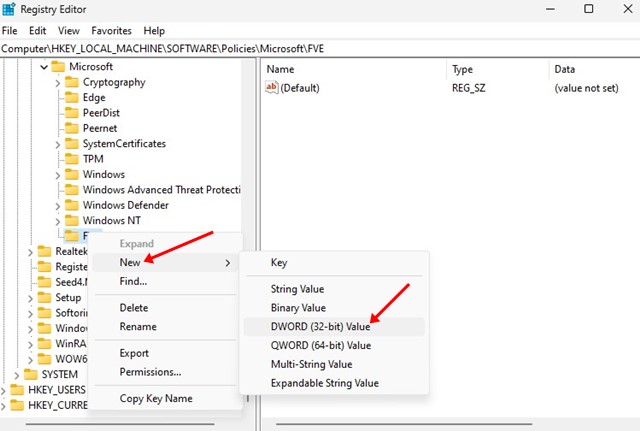Select the SYSTEM hive folder icon
Viewport: 640px width, 431px height.
[30, 374]
